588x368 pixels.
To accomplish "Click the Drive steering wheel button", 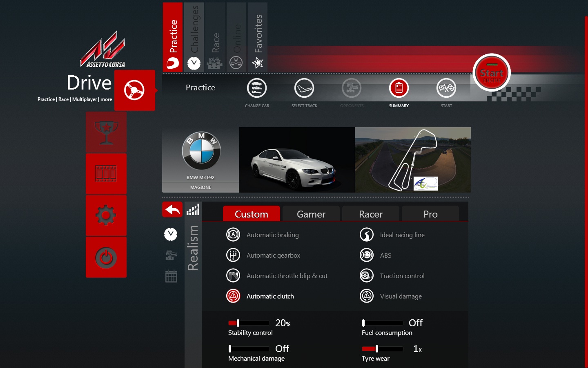I will (134, 90).
